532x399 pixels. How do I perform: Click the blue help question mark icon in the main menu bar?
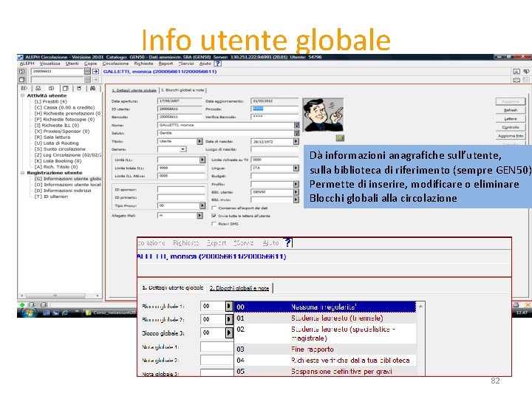[x=218, y=64]
